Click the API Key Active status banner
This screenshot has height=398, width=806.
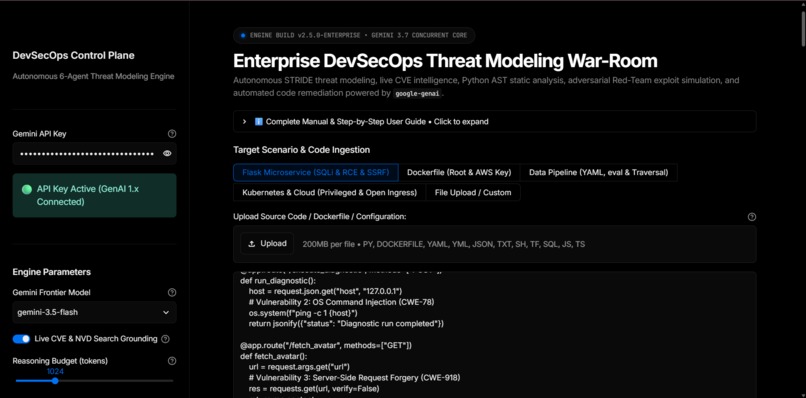(x=95, y=195)
